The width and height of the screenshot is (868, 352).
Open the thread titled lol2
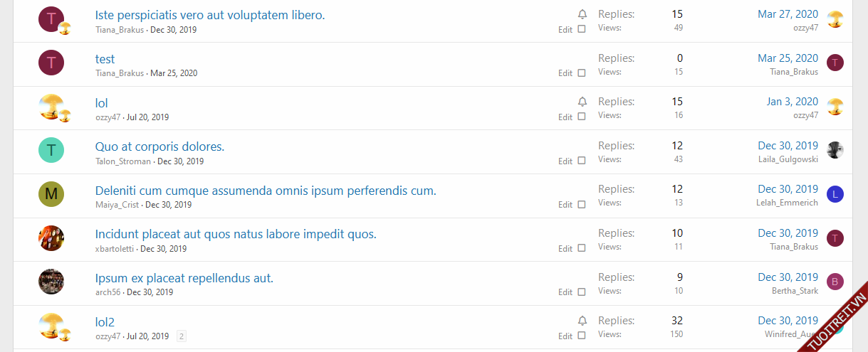[105, 322]
